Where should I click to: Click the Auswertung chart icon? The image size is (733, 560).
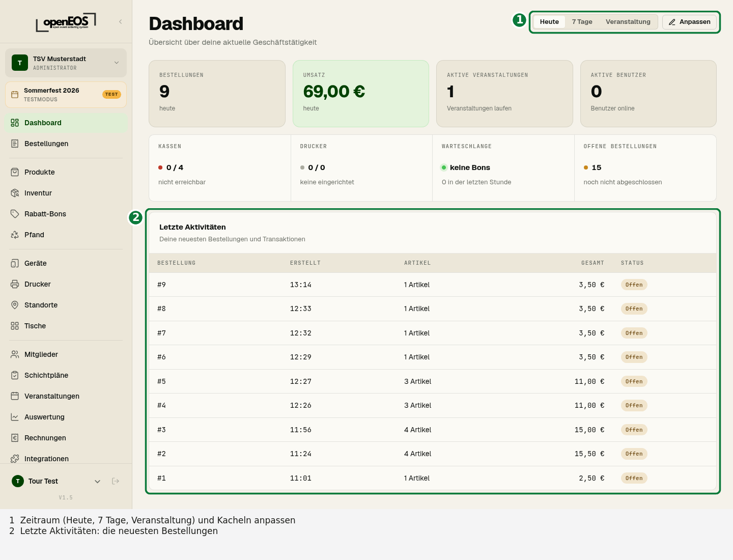click(15, 417)
